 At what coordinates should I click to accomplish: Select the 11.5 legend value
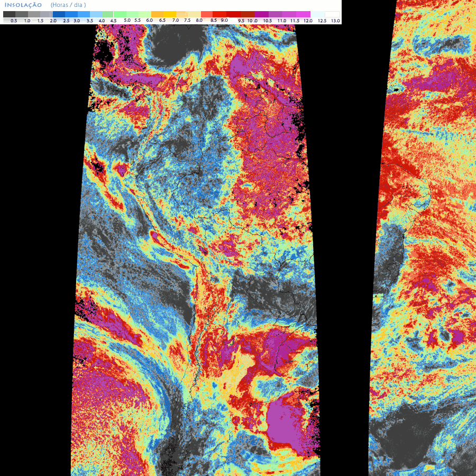tap(295, 21)
